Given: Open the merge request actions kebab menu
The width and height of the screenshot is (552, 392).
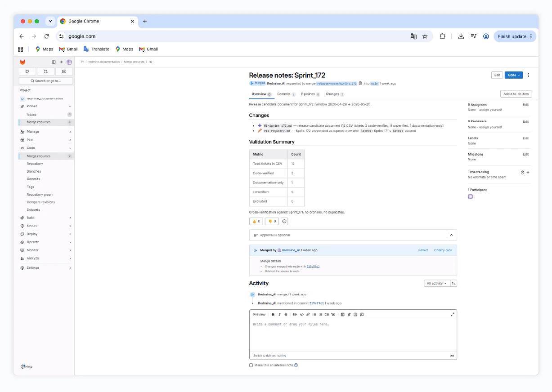Looking at the screenshot, I should point(528,75).
